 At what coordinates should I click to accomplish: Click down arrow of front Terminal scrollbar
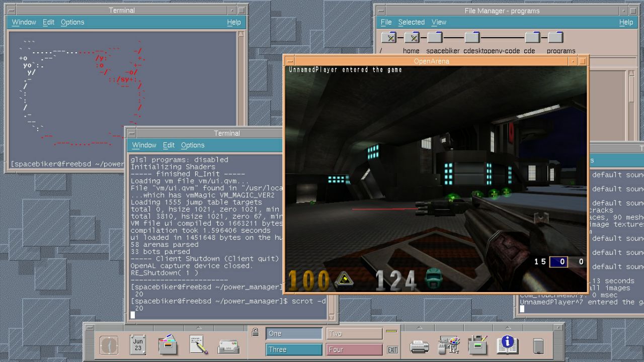[x=332, y=317]
